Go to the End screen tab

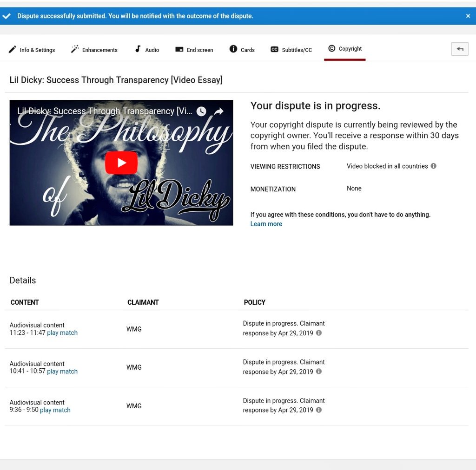pos(194,49)
